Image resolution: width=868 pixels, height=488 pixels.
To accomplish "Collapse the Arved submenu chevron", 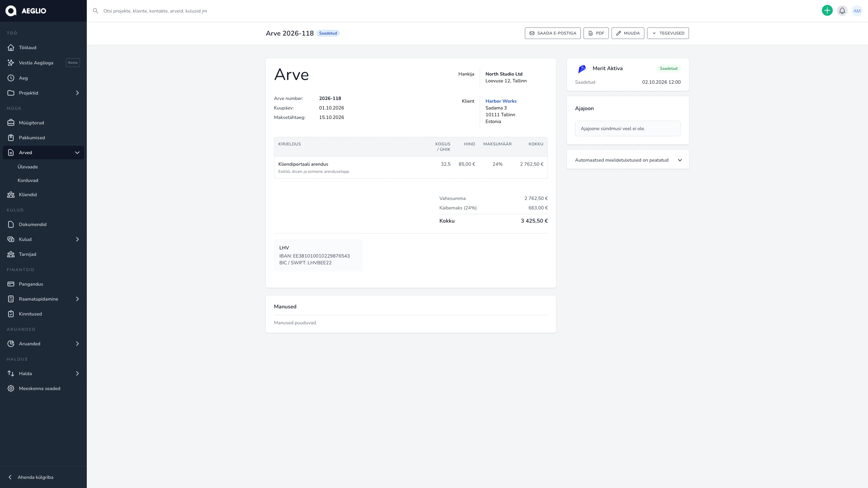I will tap(77, 152).
